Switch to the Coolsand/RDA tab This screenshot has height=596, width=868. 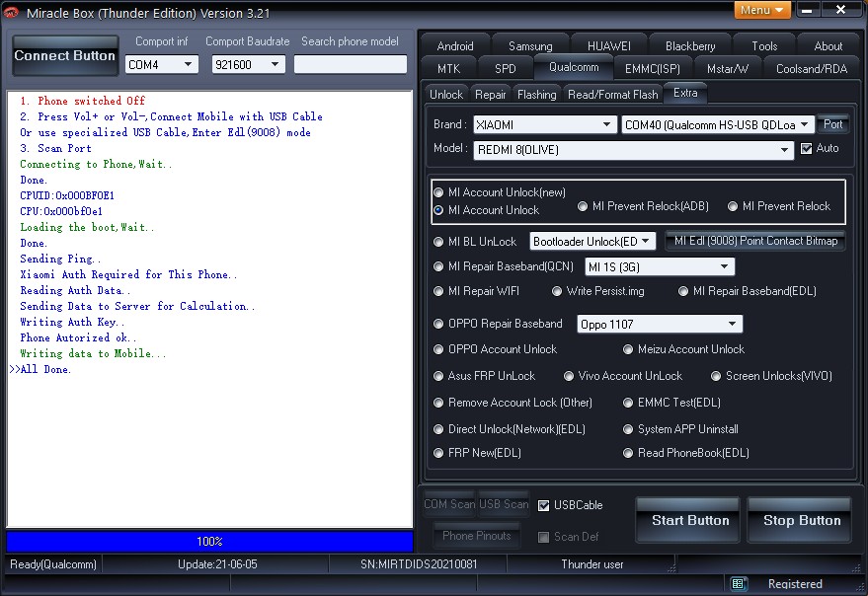pos(811,69)
